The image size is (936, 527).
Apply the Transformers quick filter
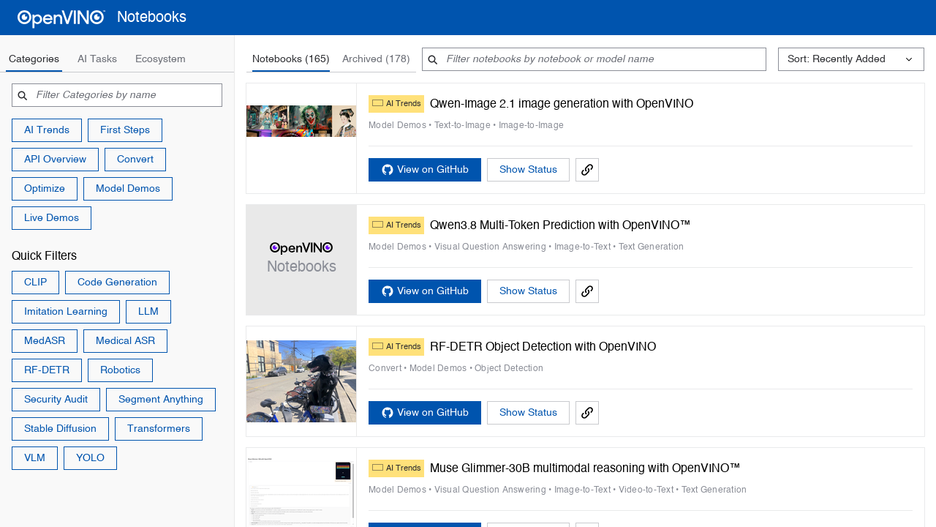point(158,429)
